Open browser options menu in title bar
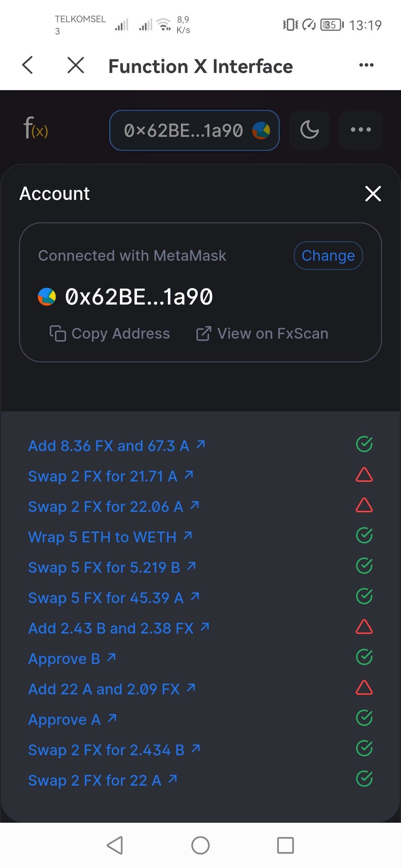 click(x=366, y=65)
